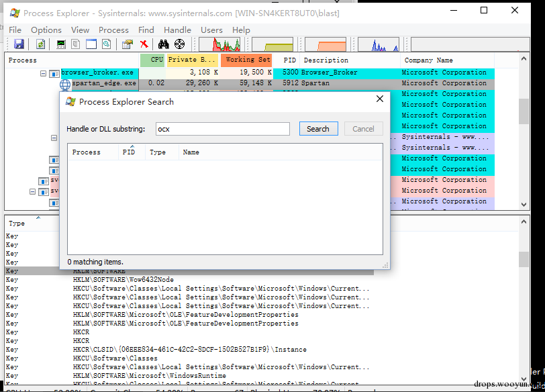Click the Search button in dialog

point(318,129)
